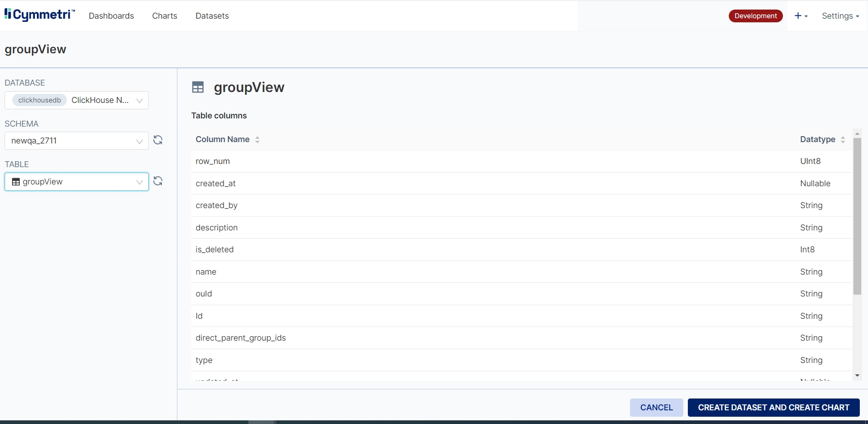Refresh the schema list
The width and height of the screenshot is (868, 424).
[158, 140]
